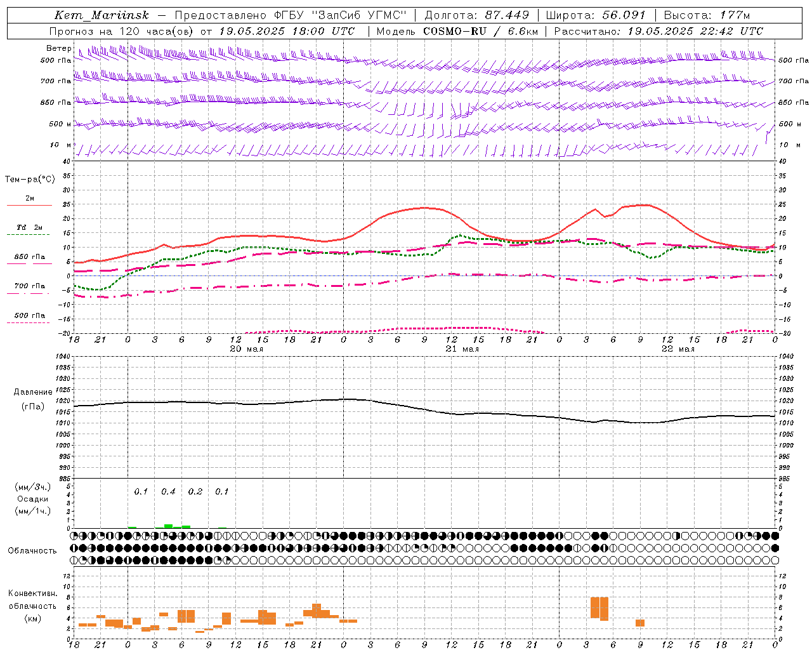Select the Td 2м dew point legend entry
812x650 pixels.
coord(29,227)
